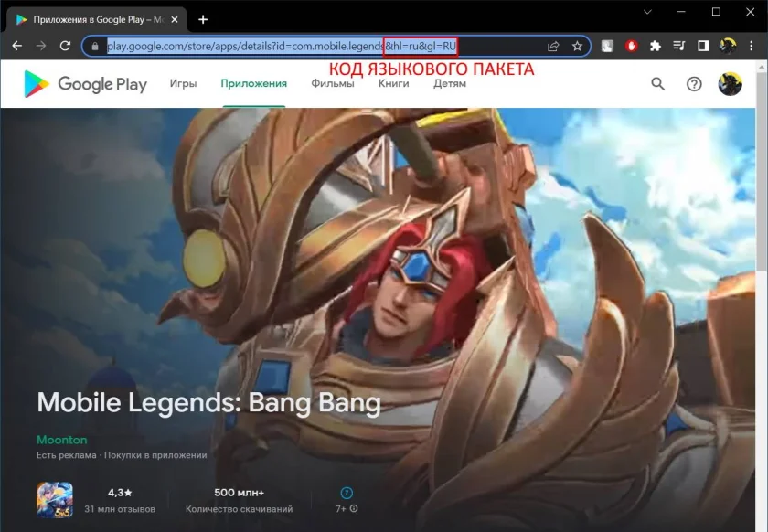The height and width of the screenshot is (532, 768).
Task: Open the Фильмы section
Action: click(x=333, y=84)
